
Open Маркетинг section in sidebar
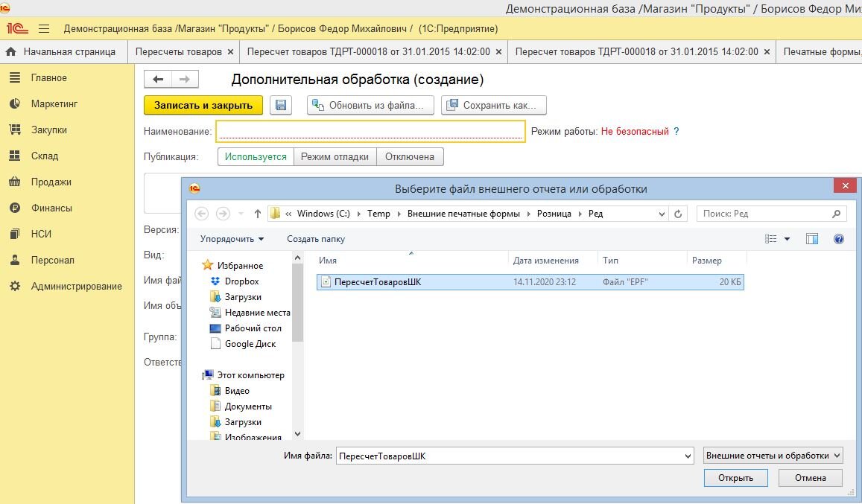click(x=54, y=104)
